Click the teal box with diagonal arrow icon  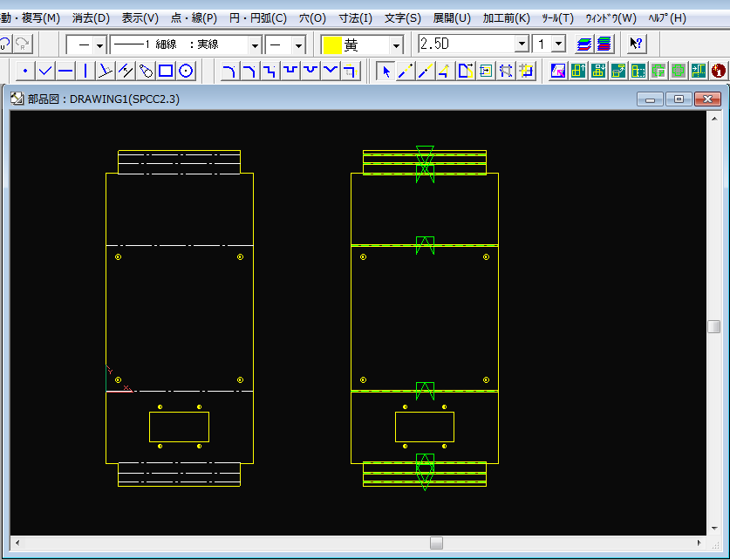[x=618, y=72]
